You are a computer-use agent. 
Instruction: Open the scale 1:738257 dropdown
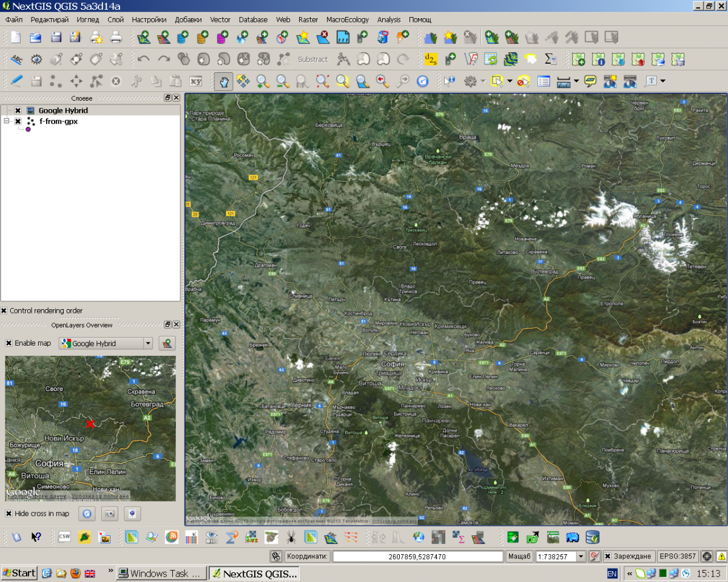point(582,557)
